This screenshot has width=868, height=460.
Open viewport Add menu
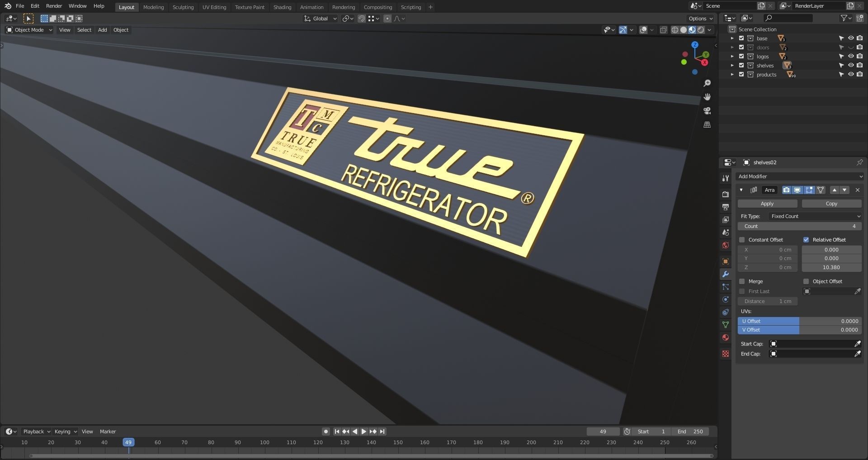point(103,30)
